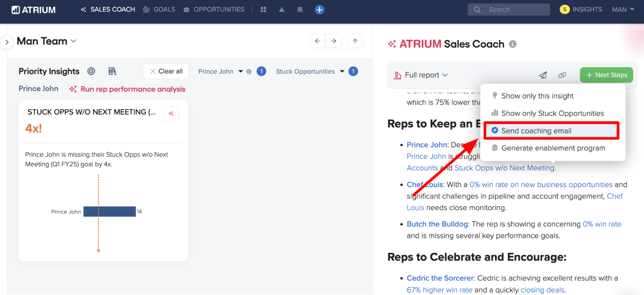This screenshot has height=295, width=644.
Task: Select Generate enablement program
Action: pos(552,148)
